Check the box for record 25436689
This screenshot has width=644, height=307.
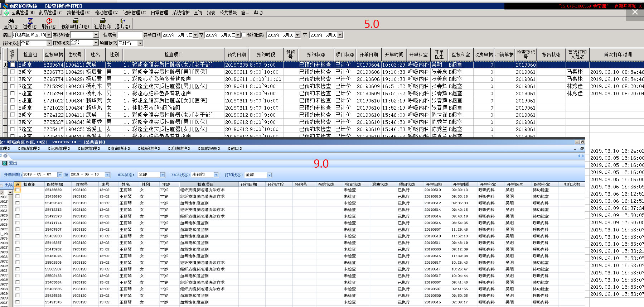click(x=18, y=190)
